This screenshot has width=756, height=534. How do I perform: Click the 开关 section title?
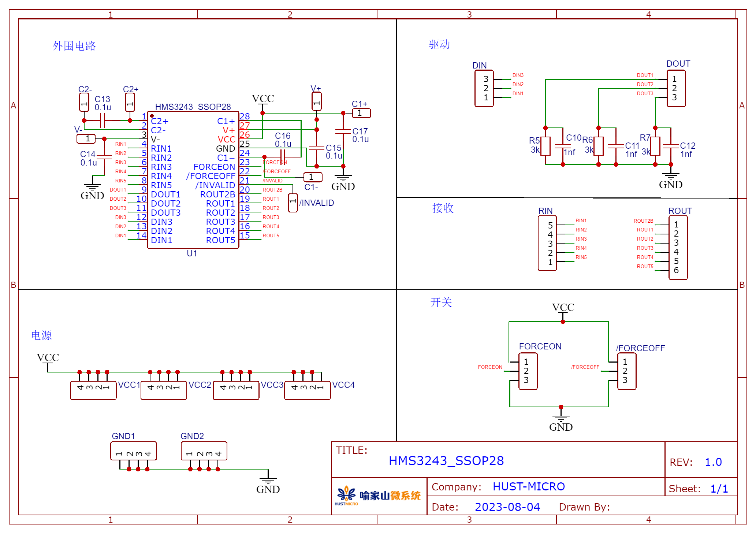[441, 302]
